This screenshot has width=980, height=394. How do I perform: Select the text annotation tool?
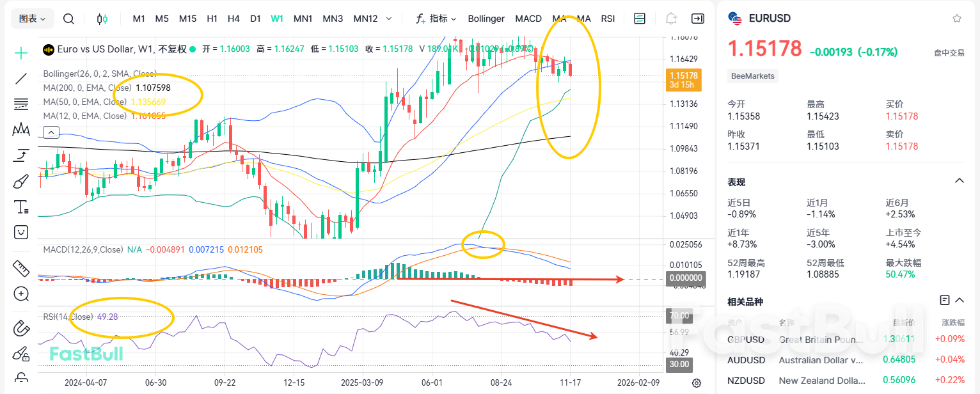[x=20, y=207]
